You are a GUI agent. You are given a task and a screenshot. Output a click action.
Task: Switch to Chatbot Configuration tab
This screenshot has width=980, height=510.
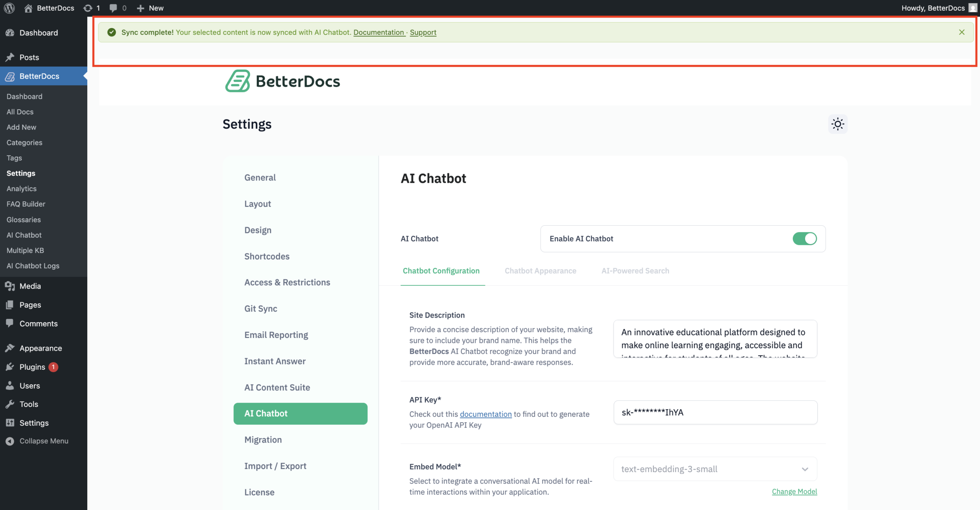(x=441, y=271)
